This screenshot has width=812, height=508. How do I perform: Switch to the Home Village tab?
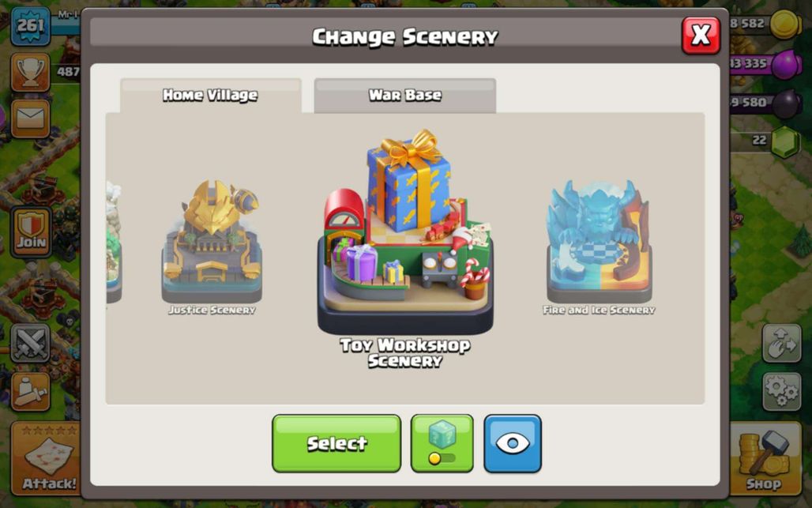tap(210, 96)
